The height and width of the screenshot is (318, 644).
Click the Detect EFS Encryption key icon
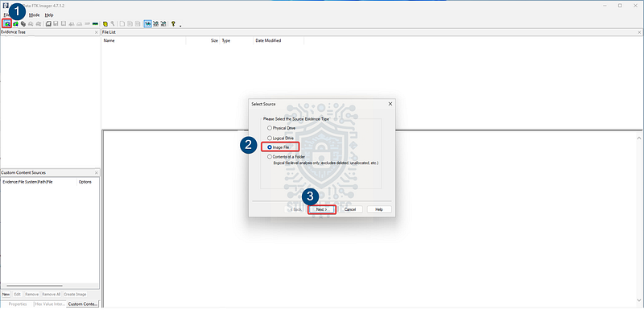coord(113,24)
